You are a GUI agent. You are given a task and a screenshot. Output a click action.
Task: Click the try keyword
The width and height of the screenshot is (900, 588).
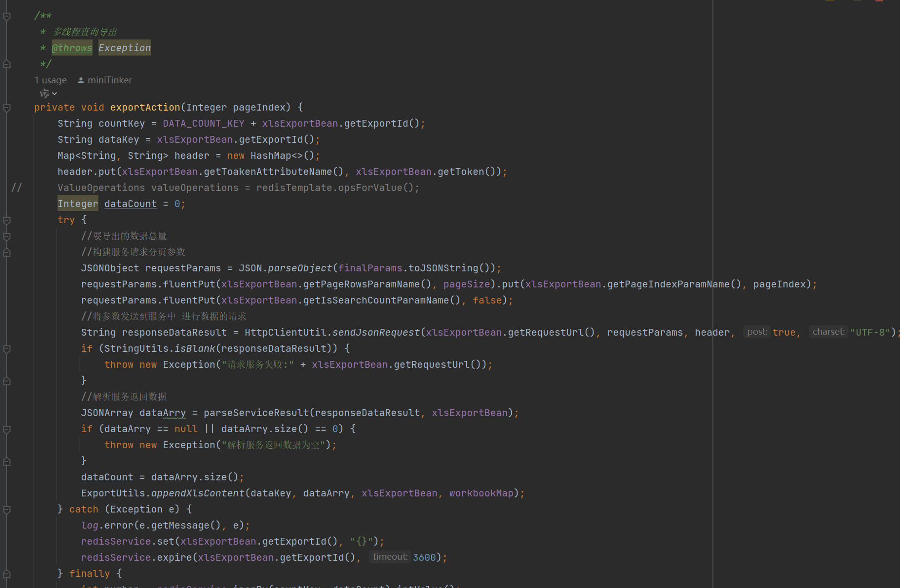66,220
